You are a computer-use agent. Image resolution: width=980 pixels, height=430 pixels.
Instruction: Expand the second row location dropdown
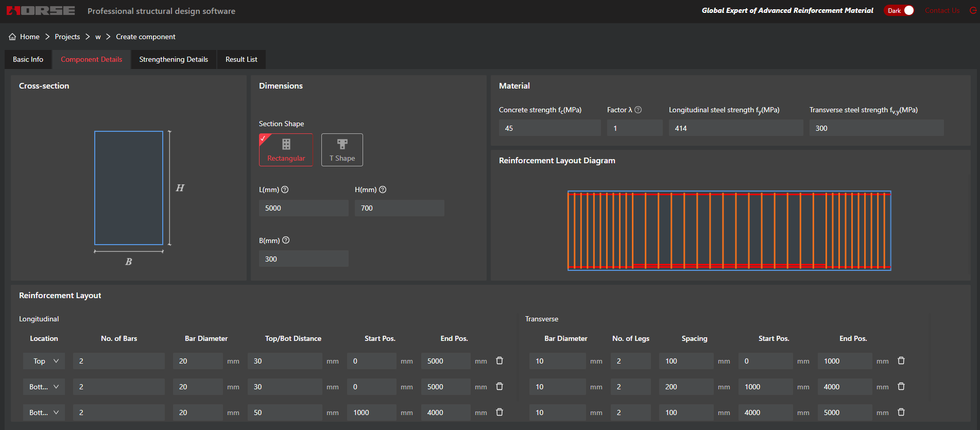[x=44, y=387]
